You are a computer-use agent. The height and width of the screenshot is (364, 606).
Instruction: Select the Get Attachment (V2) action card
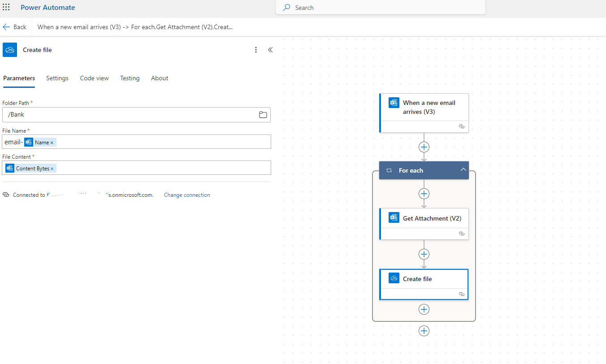(x=424, y=224)
